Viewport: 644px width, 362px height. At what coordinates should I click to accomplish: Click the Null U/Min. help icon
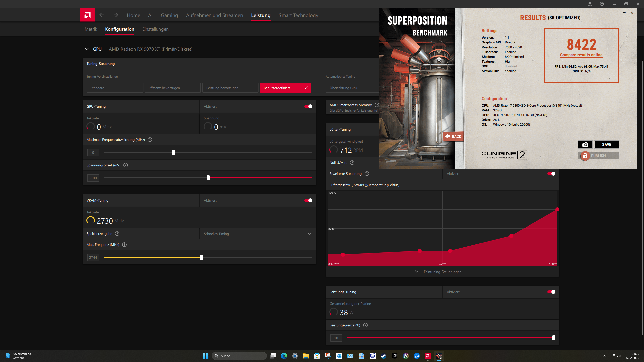[x=352, y=163]
